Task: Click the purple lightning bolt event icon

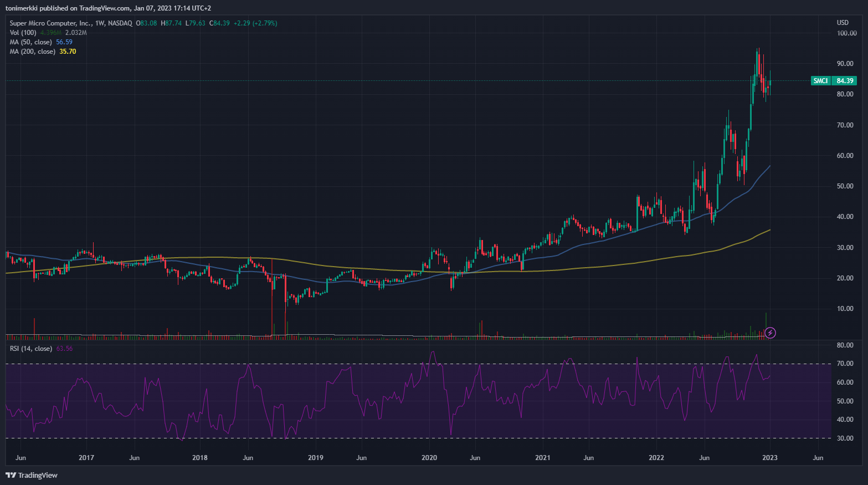Action: pos(770,333)
